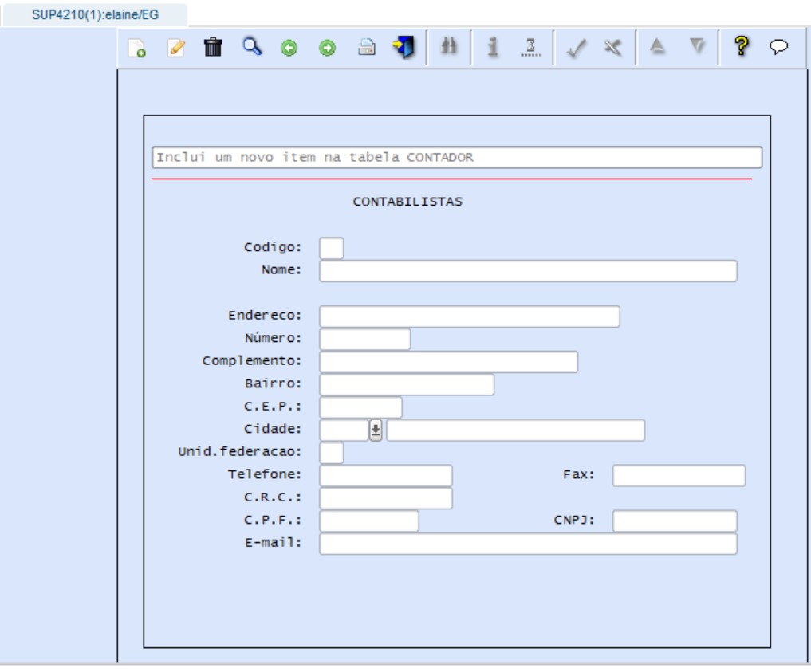Screen dimensions: 811x672
Task: Click the confirm checkmark icon
Action: coord(576,48)
